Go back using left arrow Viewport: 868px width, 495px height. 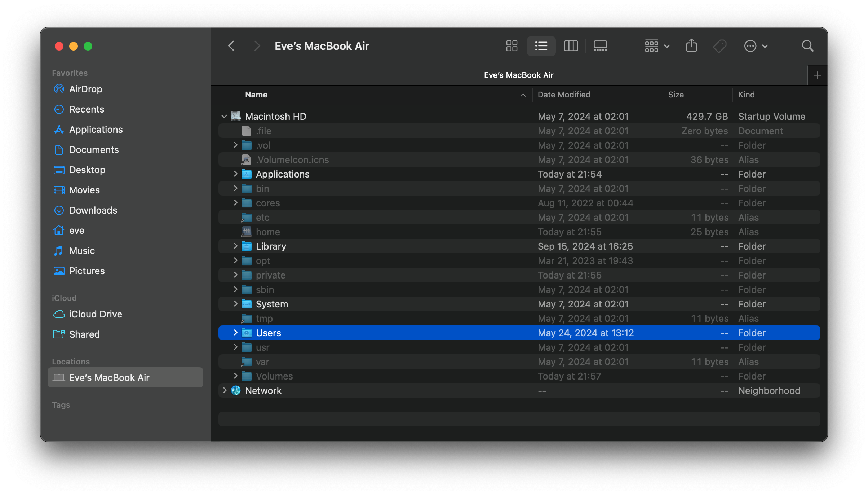(231, 46)
